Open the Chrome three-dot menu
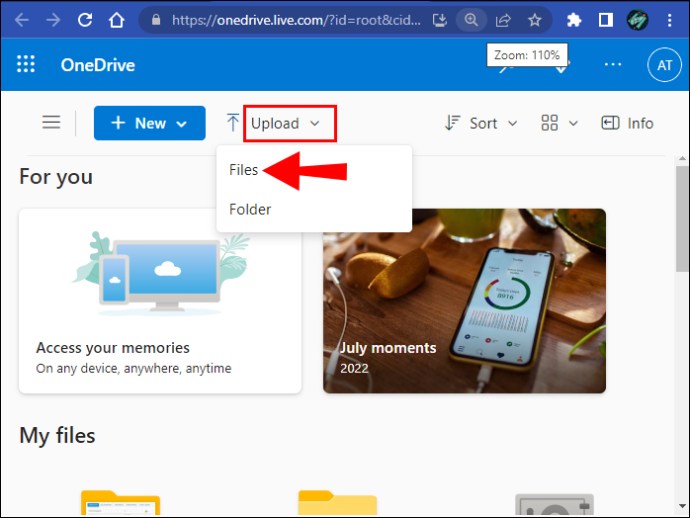This screenshot has height=518, width=690. [x=669, y=20]
